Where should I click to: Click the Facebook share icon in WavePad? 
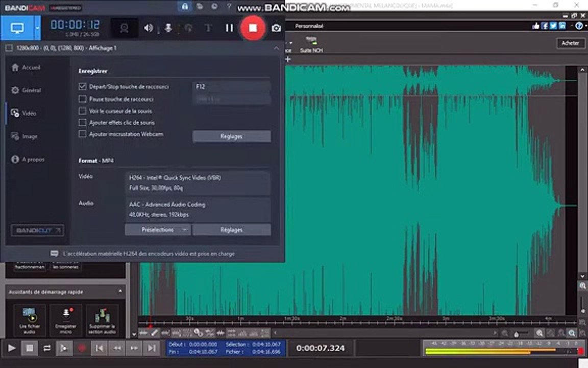(545, 26)
